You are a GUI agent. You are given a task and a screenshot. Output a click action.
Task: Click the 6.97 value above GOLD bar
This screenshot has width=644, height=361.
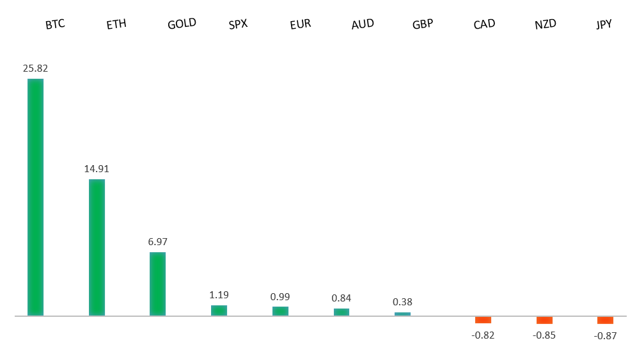pos(157,242)
